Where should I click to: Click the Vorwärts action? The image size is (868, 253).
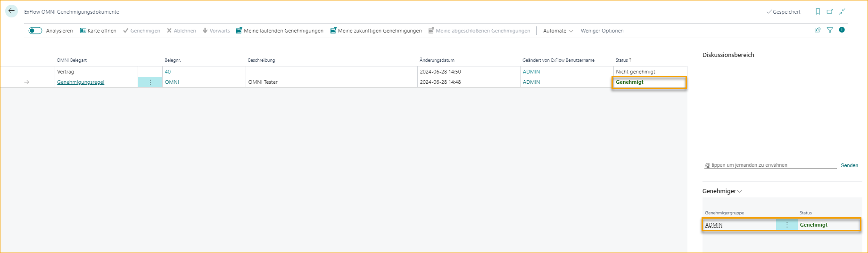tap(216, 31)
